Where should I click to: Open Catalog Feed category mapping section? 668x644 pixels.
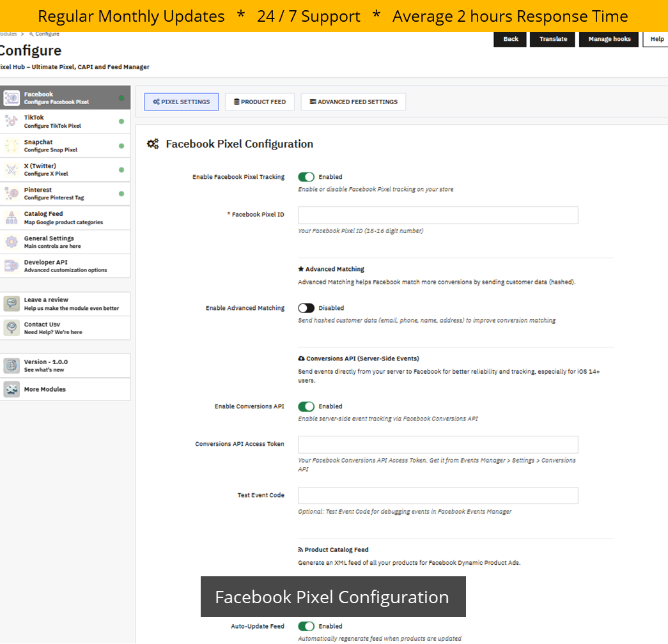click(65, 218)
